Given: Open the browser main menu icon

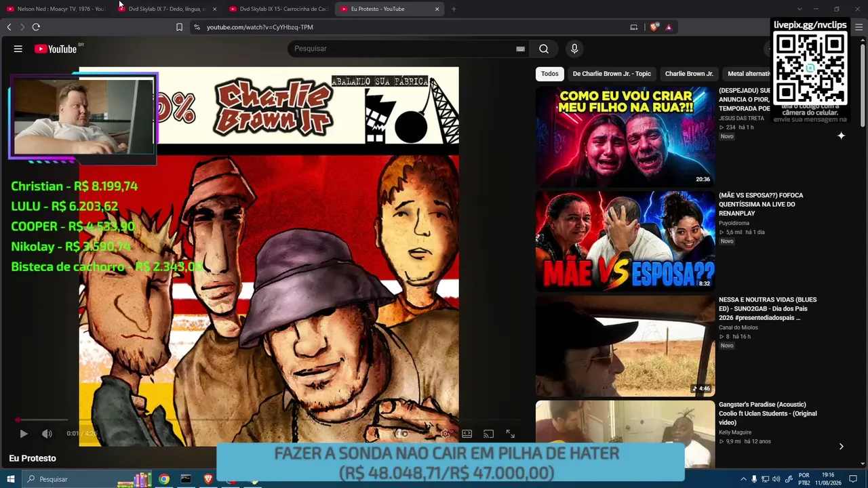Looking at the screenshot, I should point(859,27).
